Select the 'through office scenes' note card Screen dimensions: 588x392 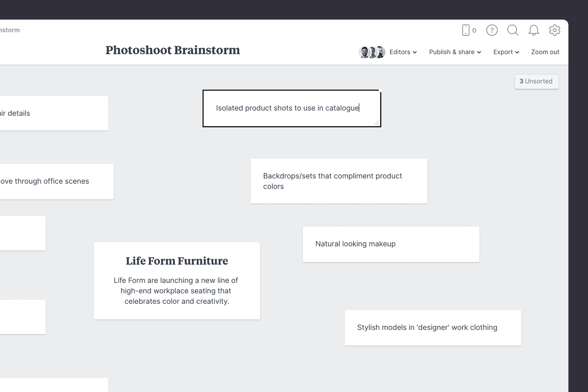(55, 181)
